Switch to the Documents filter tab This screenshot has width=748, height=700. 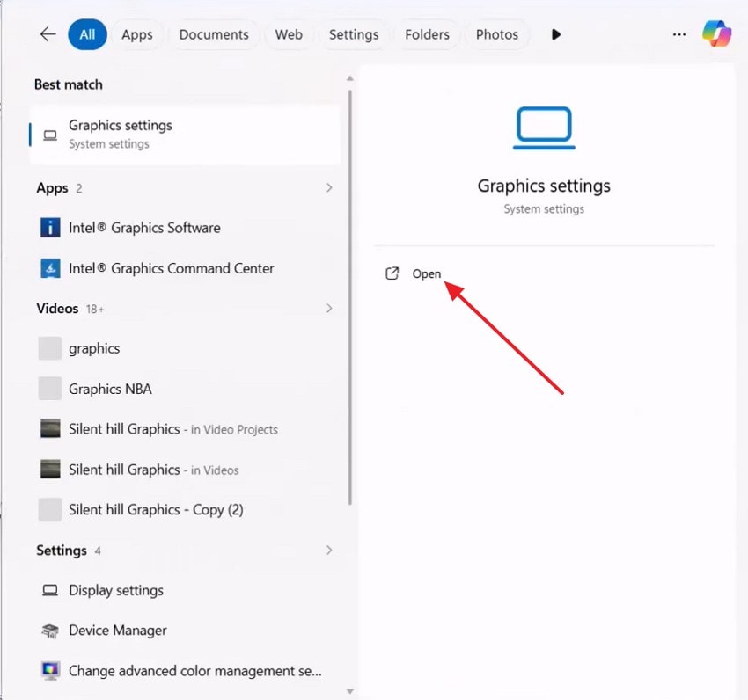coord(214,34)
